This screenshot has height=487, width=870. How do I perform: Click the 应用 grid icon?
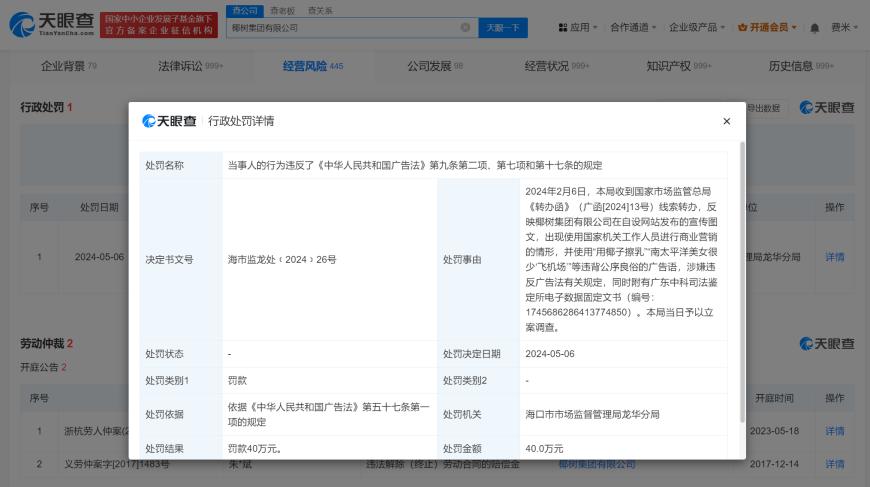(563, 27)
